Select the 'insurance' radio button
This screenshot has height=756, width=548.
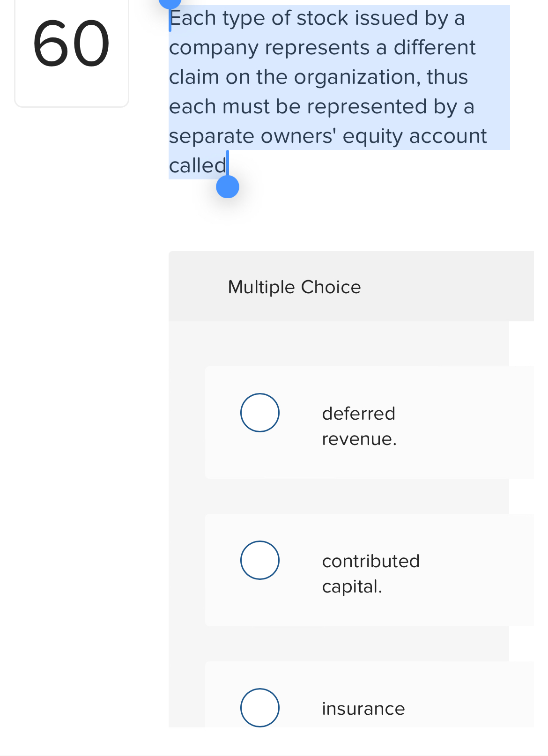[259, 708]
